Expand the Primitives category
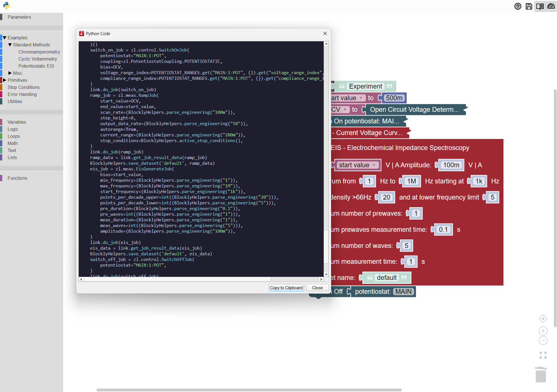The image size is (557, 392). click(5, 80)
